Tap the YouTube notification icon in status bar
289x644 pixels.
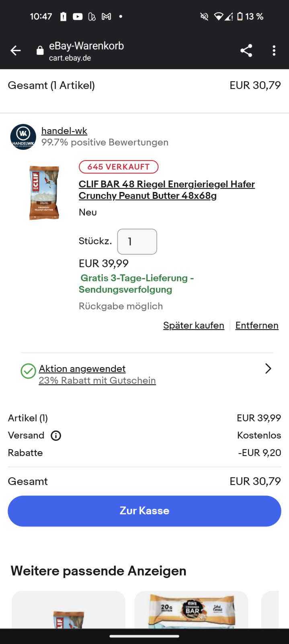78,17
